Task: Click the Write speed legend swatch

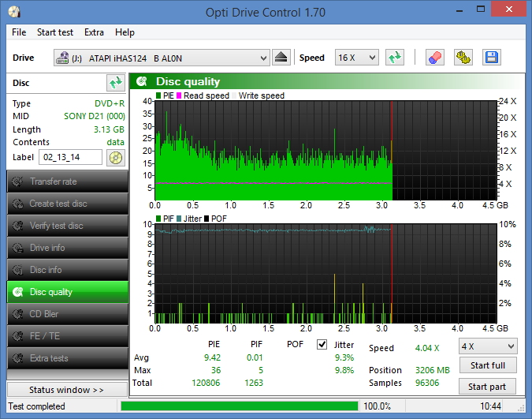Action: [234, 95]
